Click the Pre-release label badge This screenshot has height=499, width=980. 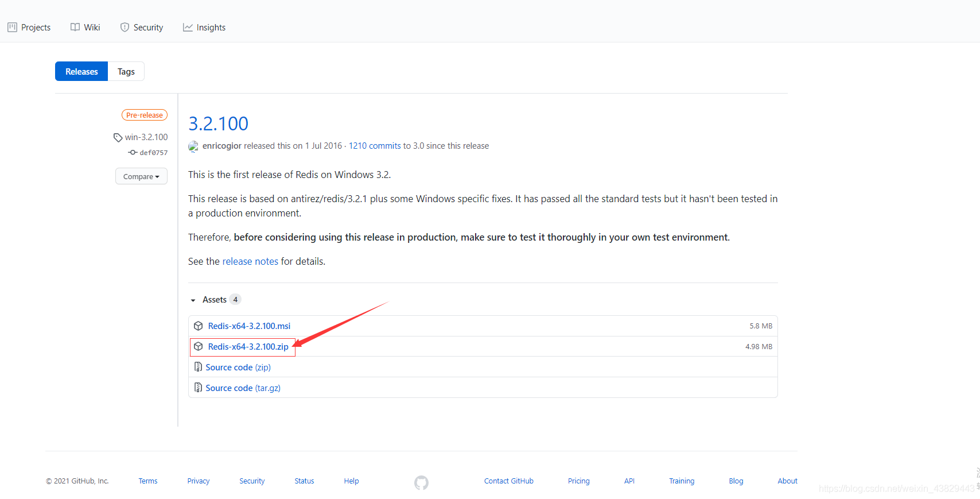[145, 115]
